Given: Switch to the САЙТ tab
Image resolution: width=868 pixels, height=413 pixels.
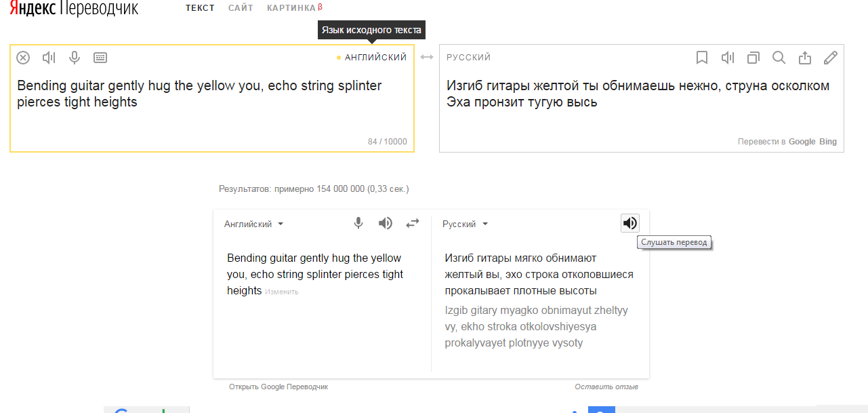Looking at the screenshot, I should (241, 8).
